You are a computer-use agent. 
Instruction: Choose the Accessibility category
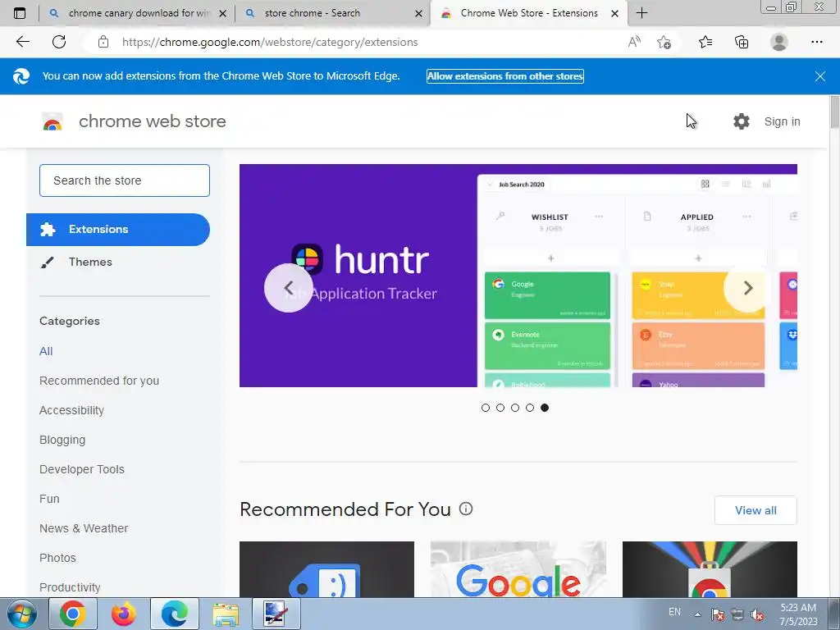pos(72,410)
